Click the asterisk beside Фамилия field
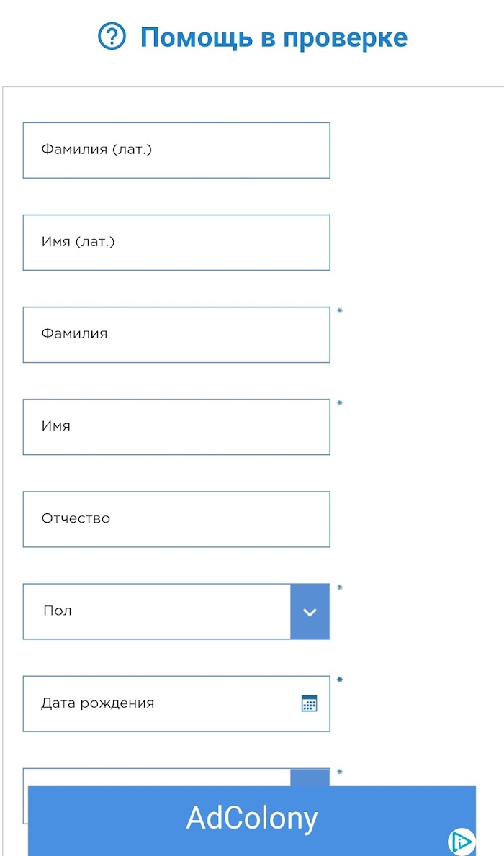The height and width of the screenshot is (856, 504). [340, 310]
